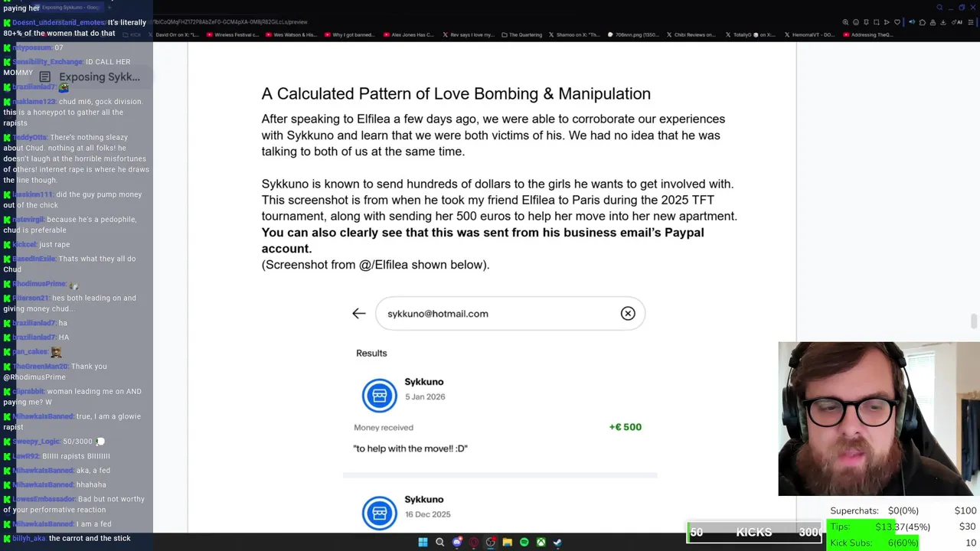Viewport: 980px width, 551px height.
Task: Click the send arrow icon in toolbar
Action: click(x=887, y=22)
